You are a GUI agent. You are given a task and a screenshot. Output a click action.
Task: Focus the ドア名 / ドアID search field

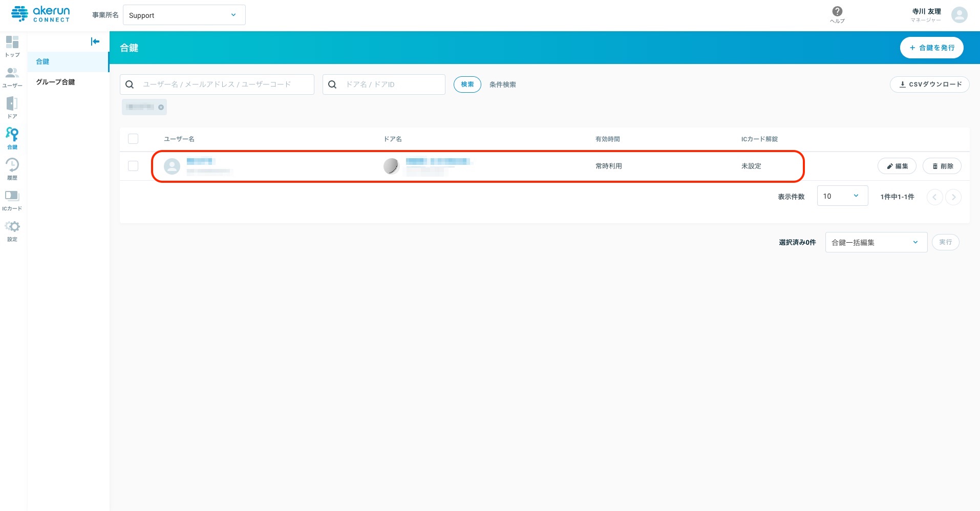(384, 84)
